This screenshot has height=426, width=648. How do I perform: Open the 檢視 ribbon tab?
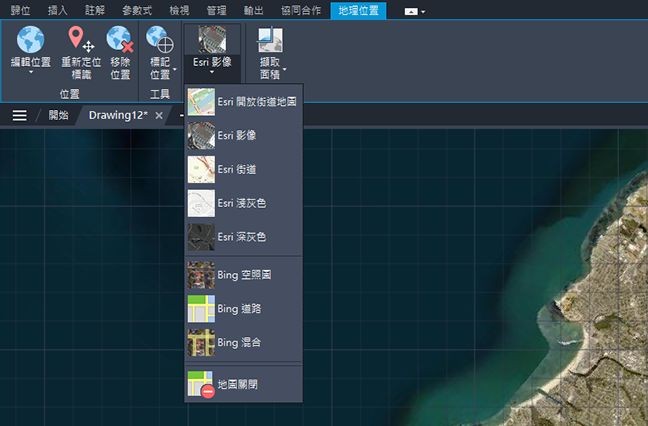(x=179, y=10)
